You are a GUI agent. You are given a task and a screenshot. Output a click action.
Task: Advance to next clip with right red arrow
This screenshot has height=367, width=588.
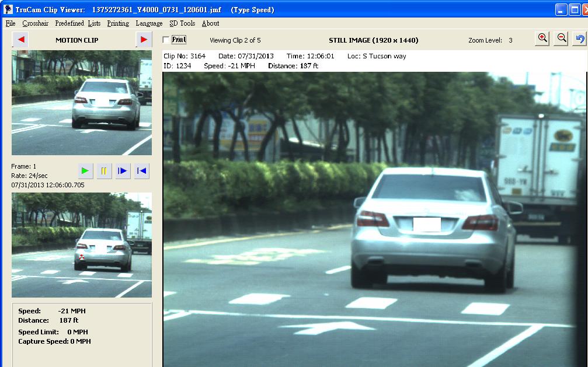tap(143, 40)
